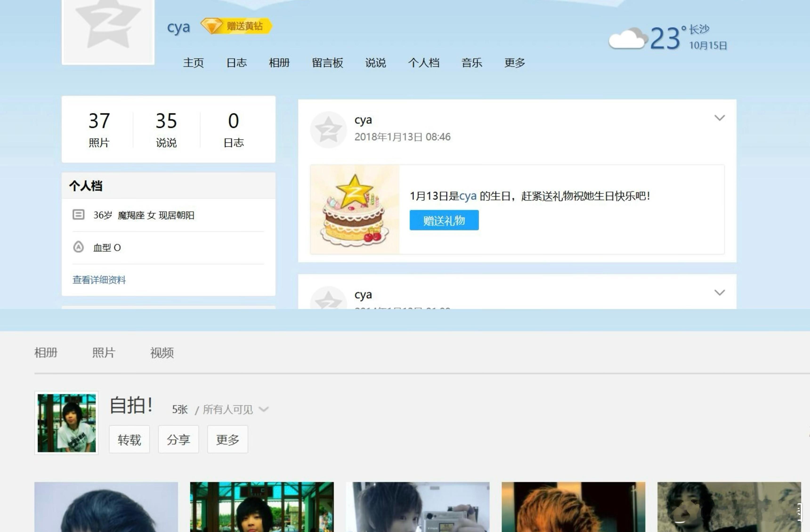Open the orange-haired photo thumbnail
Screen dimensions: 810x532
[x=573, y=507]
